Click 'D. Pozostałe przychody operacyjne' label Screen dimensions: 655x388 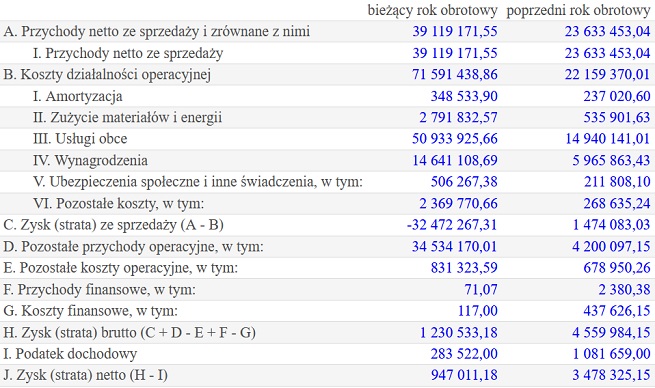(x=110, y=247)
